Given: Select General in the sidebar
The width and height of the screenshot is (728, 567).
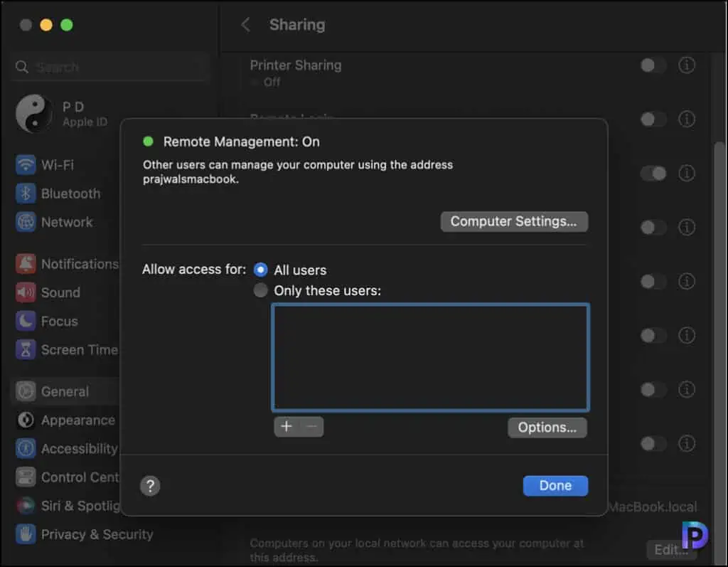Looking at the screenshot, I should pyautogui.click(x=65, y=391).
